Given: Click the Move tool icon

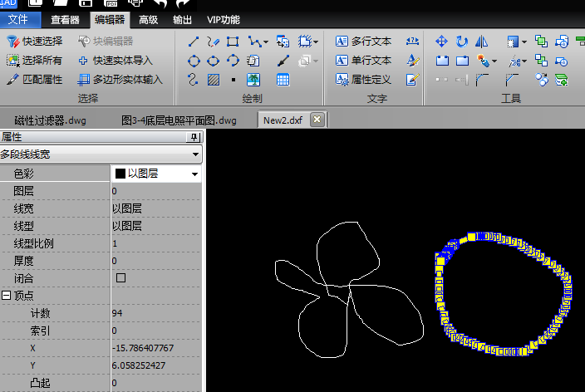Looking at the screenshot, I should (x=441, y=42).
